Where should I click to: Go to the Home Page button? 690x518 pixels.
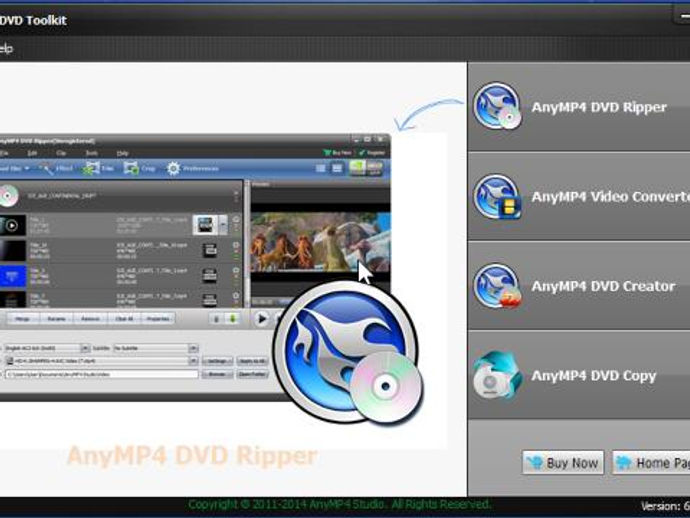[651, 463]
